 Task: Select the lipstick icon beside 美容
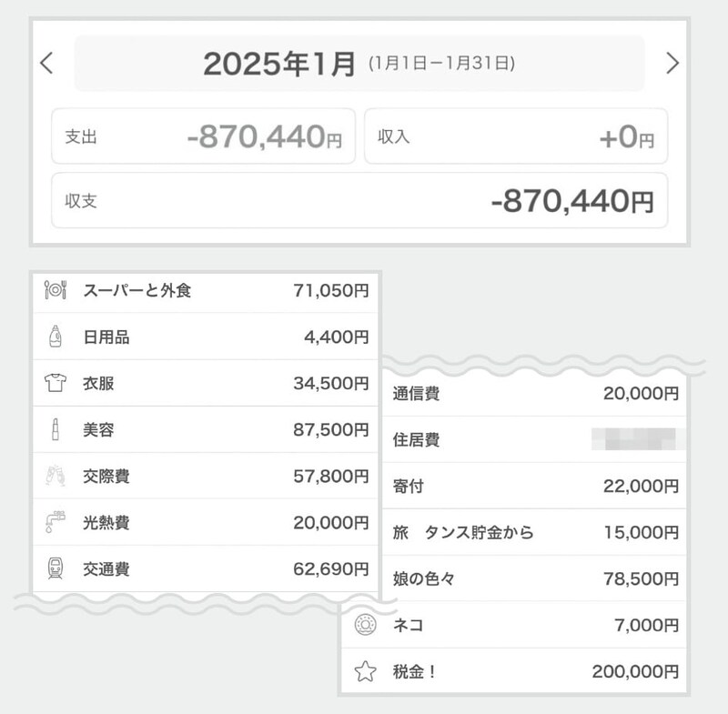point(56,429)
